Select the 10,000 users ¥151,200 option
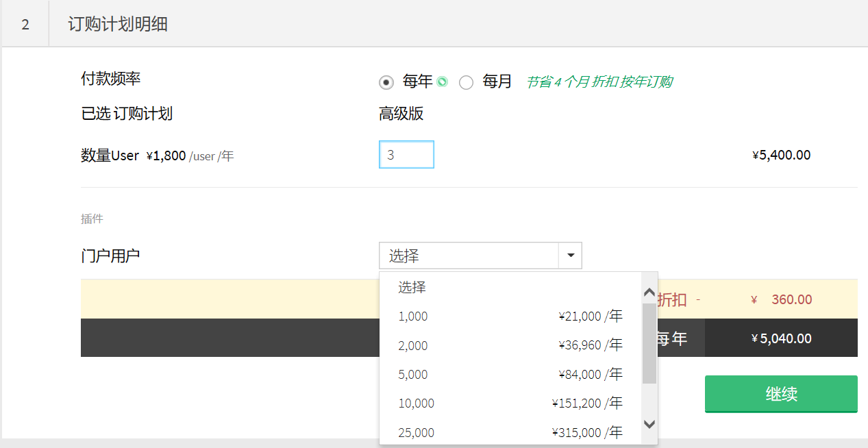868x448 pixels. click(x=510, y=403)
